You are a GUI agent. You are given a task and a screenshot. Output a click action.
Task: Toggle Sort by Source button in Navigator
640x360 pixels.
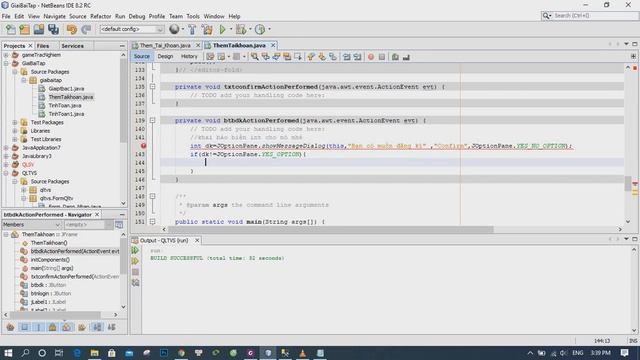111,327
